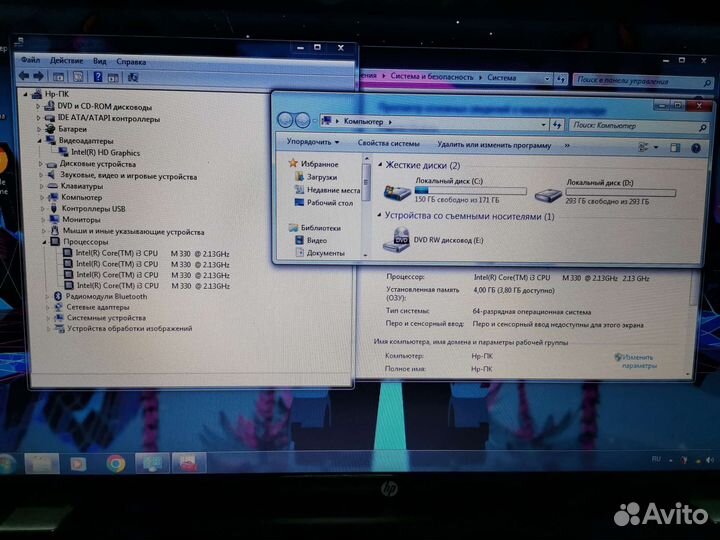
Task: Open the Справка menu
Action: coord(131,62)
